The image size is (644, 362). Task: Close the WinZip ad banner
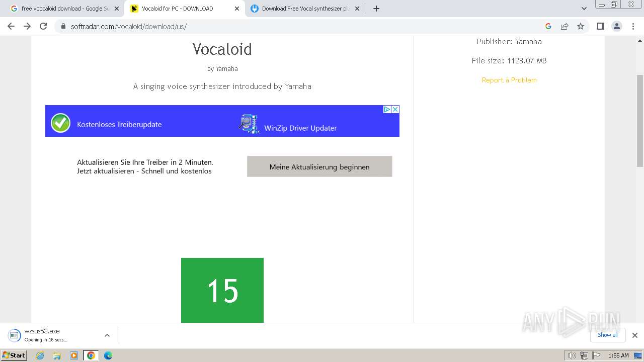pyautogui.click(x=395, y=109)
